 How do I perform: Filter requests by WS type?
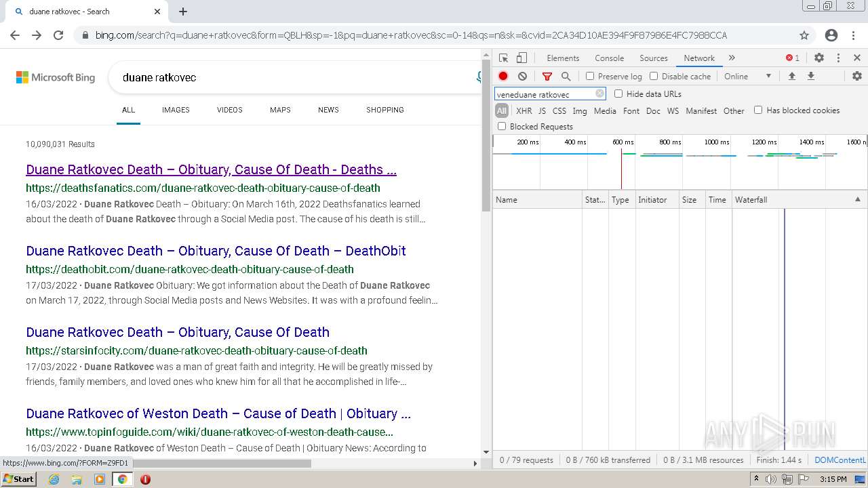click(673, 110)
